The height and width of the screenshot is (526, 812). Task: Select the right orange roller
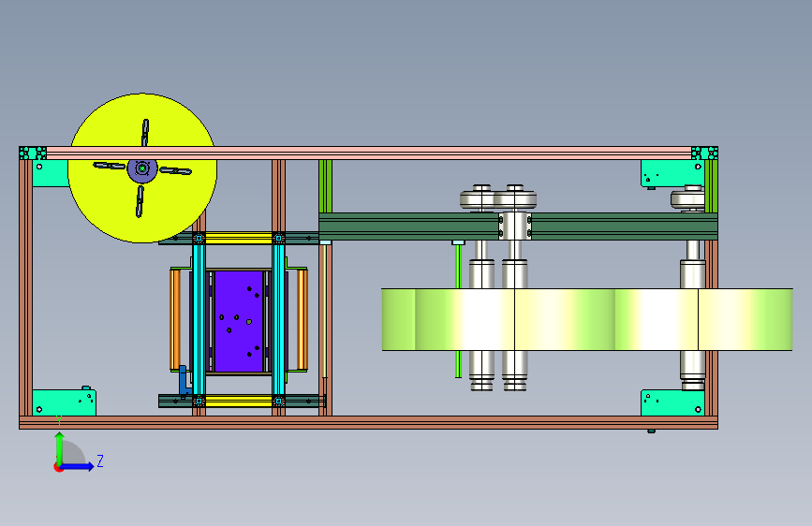(303, 319)
